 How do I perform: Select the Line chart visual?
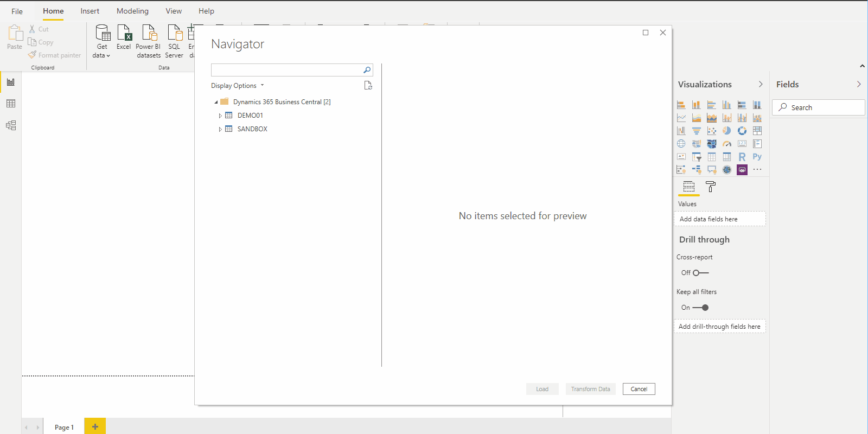coord(681,118)
